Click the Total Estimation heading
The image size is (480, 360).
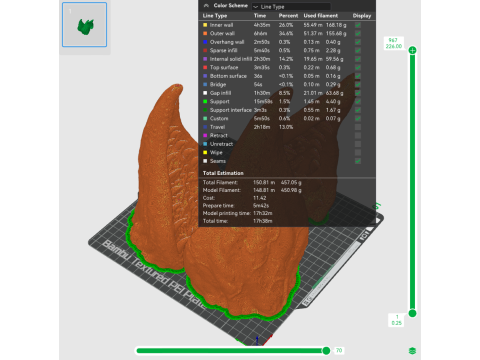[223, 173]
